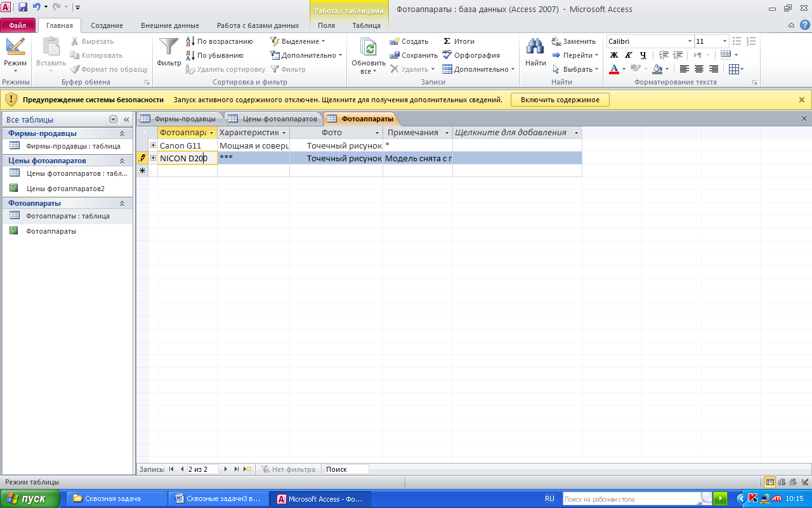Click the пуск Start button
Image resolution: width=812 pixels, height=508 pixels.
(30, 498)
